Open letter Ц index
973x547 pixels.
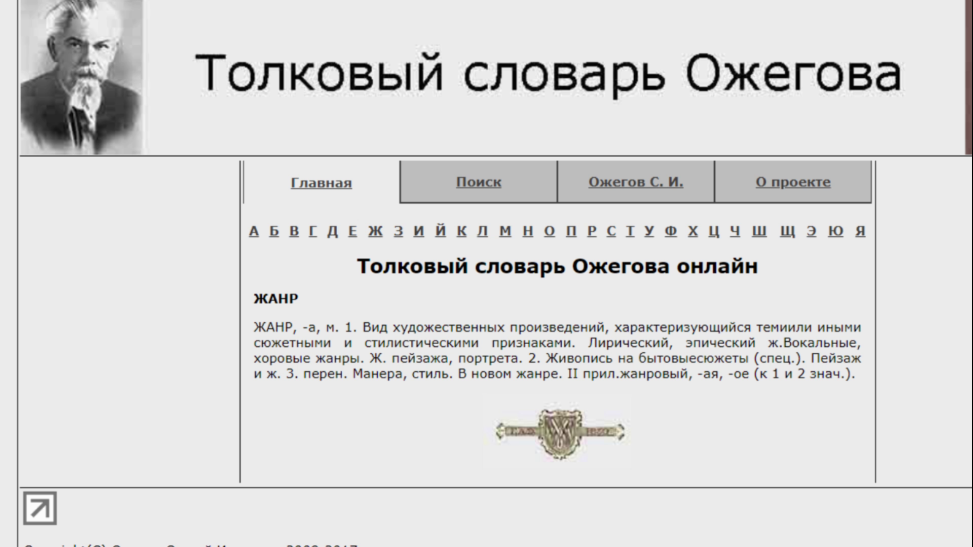point(714,231)
